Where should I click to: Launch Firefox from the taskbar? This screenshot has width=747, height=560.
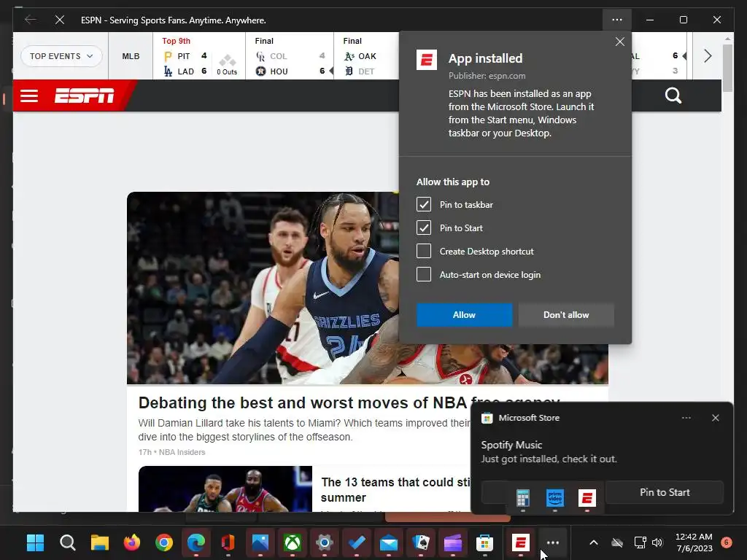pos(132,542)
